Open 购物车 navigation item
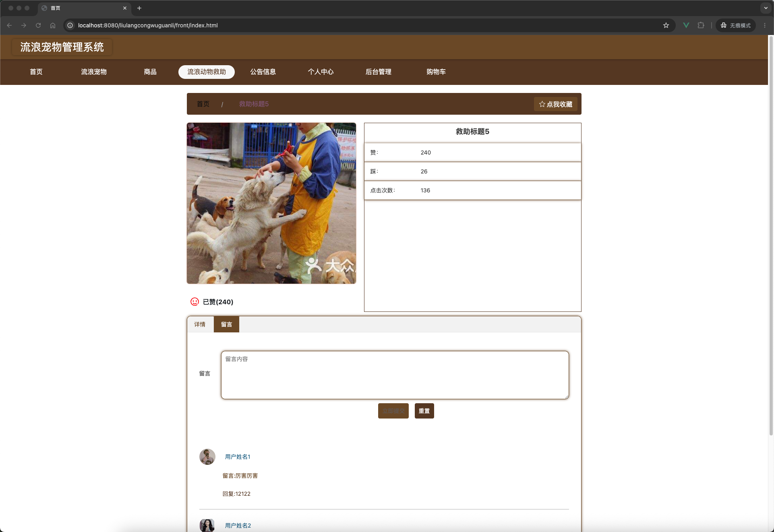This screenshot has height=532, width=774. [436, 72]
